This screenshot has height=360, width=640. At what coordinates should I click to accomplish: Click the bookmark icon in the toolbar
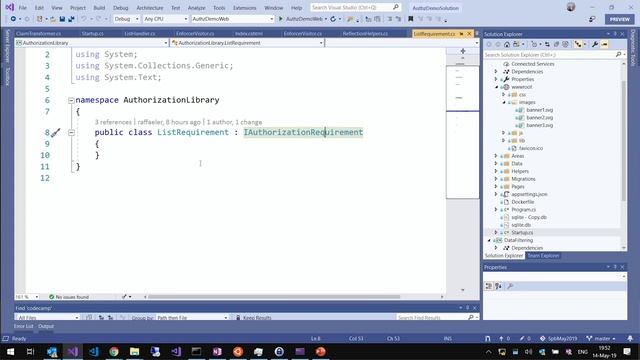(411, 19)
